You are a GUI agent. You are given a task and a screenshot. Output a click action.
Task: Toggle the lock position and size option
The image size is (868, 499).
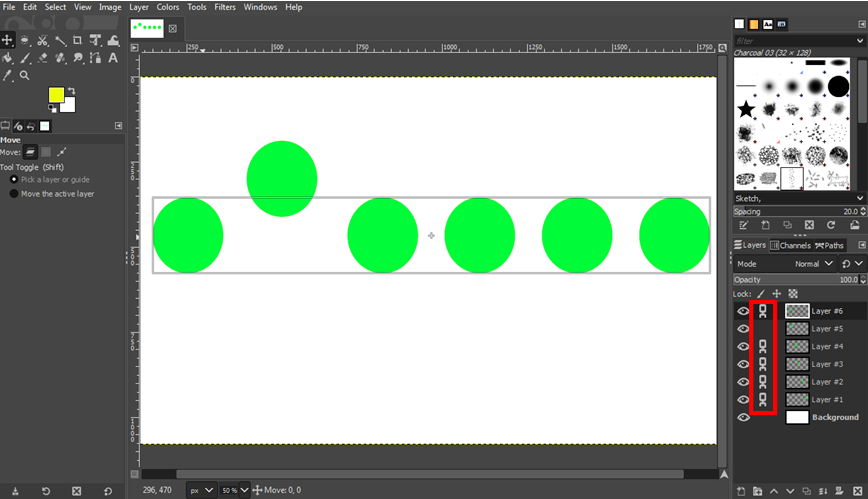[x=777, y=294]
